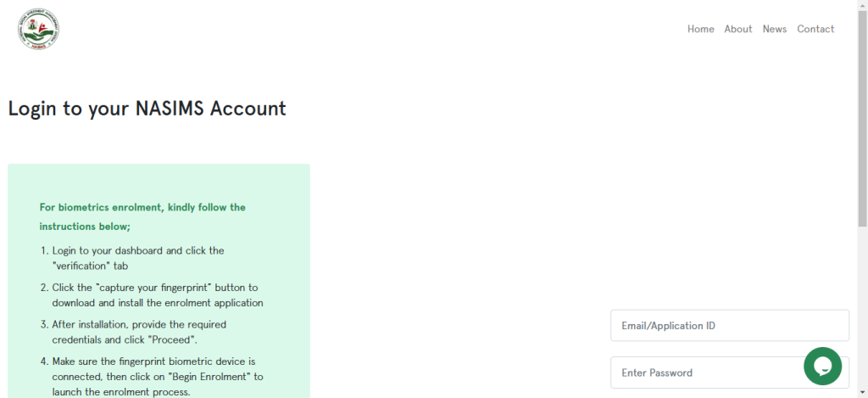Screen dimensions: 868x398
Task: Open the chat support widget
Action: (x=822, y=366)
